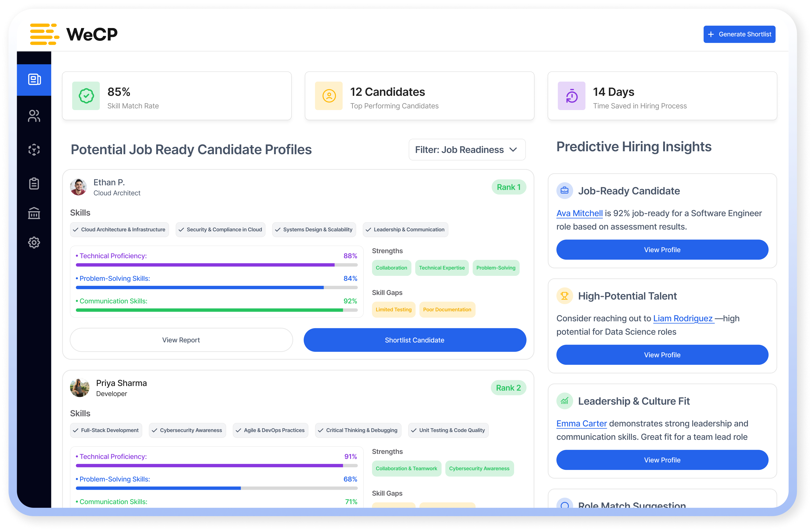Click Ethan's blue Problem-Solving Skills bar
812x531 pixels.
click(x=217, y=287)
